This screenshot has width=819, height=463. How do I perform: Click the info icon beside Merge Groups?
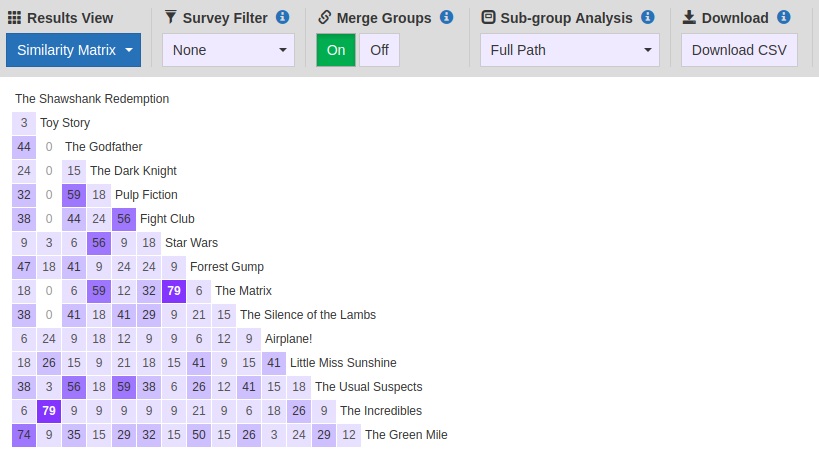pyautogui.click(x=447, y=17)
